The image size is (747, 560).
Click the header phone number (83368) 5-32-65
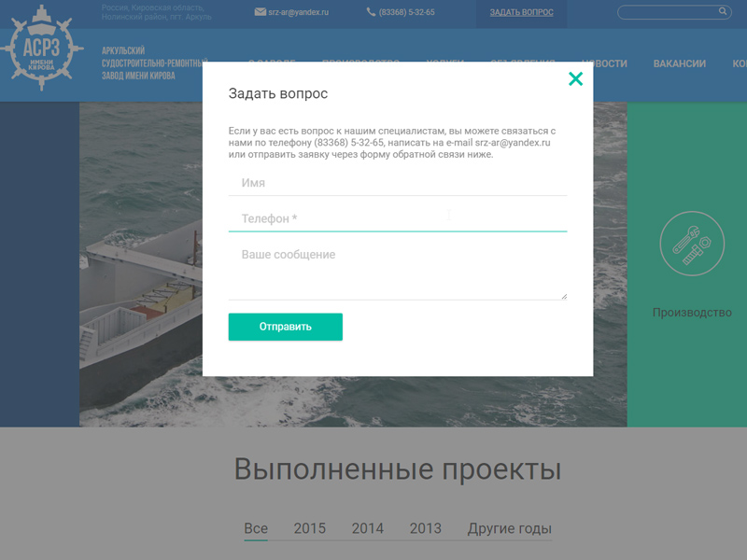pyautogui.click(x=407, y=12)
